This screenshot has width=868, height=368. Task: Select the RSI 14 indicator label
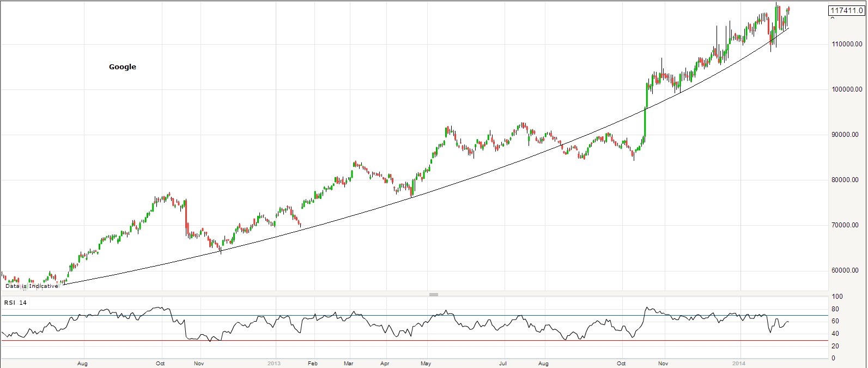point(15,303)
